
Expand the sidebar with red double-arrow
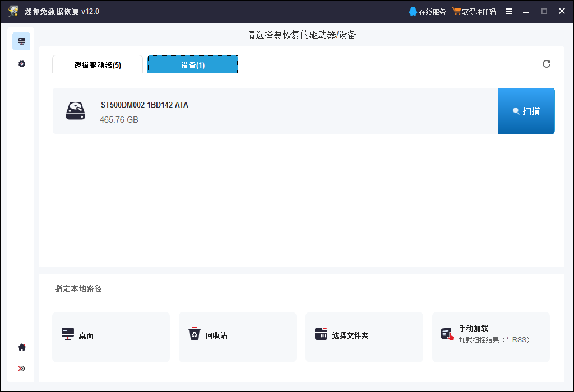22,368
